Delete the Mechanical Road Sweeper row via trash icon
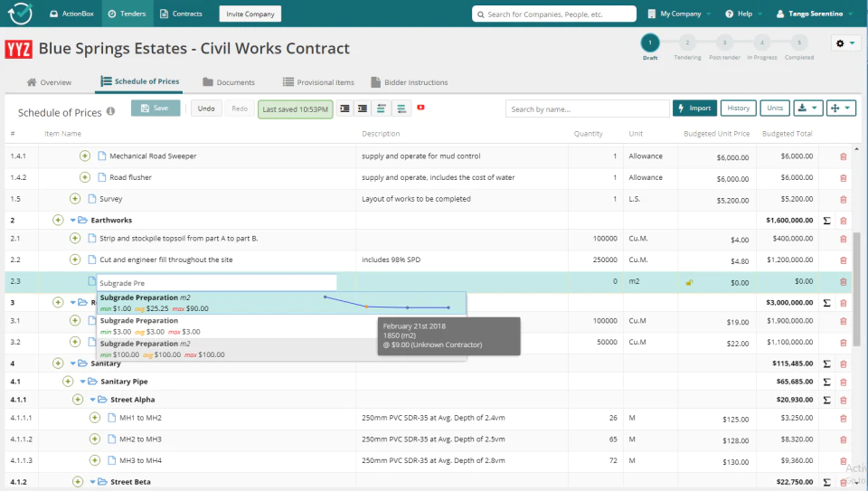Viewport: 868px width, 491px height. click(x=843, y=156)
